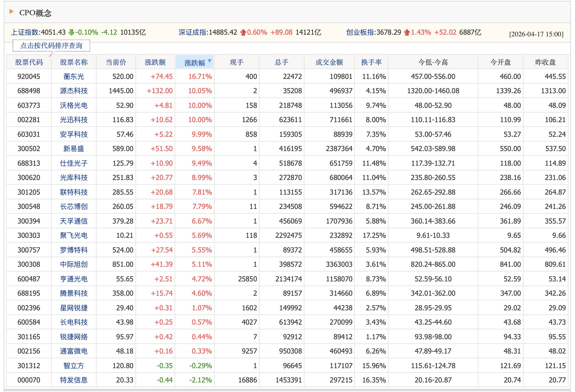Click the 点击按代码排序查询 tooltip
Screen dimensions: 575x392
(x=51, y=46)
